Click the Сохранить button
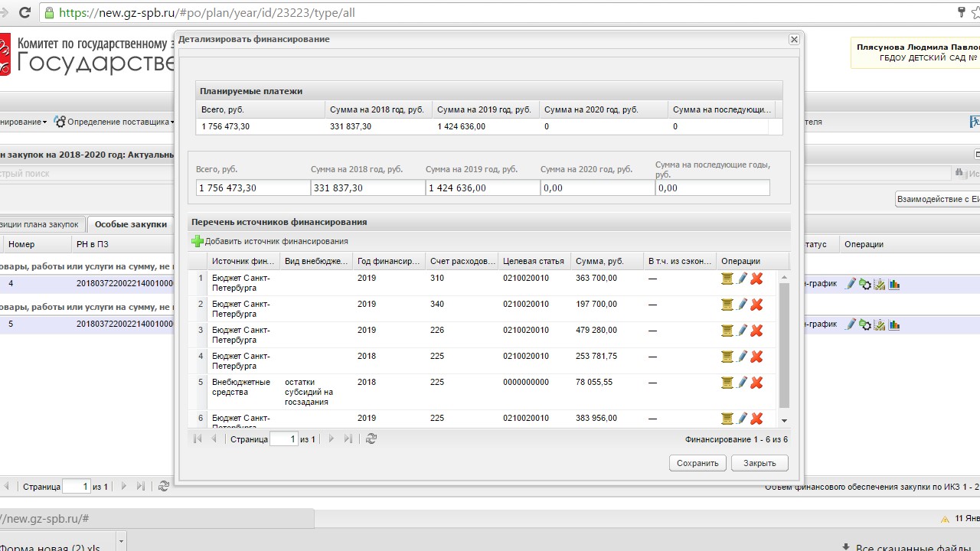 [x=697, y=463]
